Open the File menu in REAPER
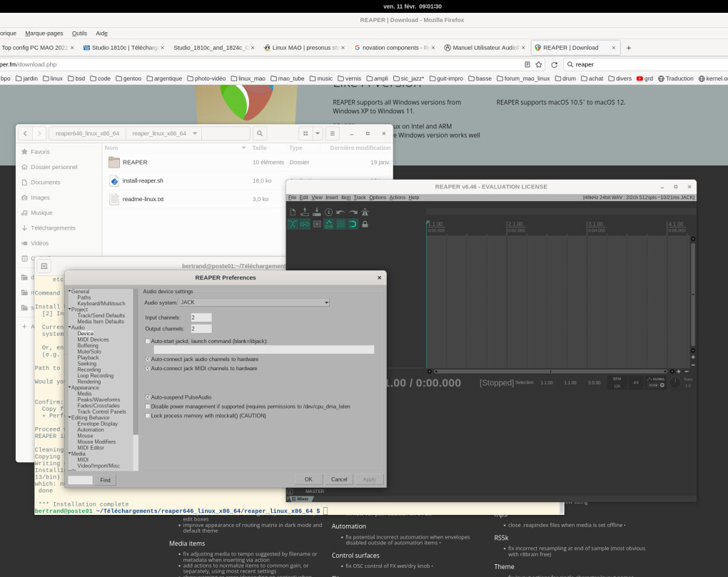The height and width of the screenshot is (577, 728). [x=292, y=198]
